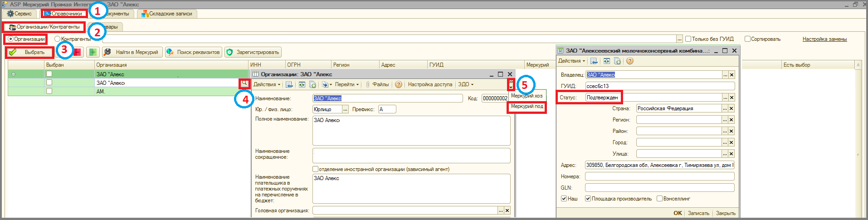
Task: Click help icon in Организации window toolbar
Action: coord(398,84)
